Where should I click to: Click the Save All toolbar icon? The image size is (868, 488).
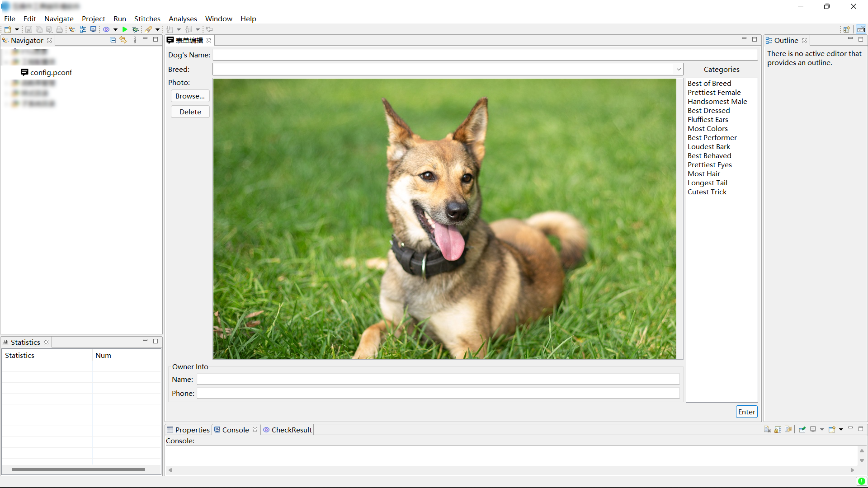click(x=39, y=29)
